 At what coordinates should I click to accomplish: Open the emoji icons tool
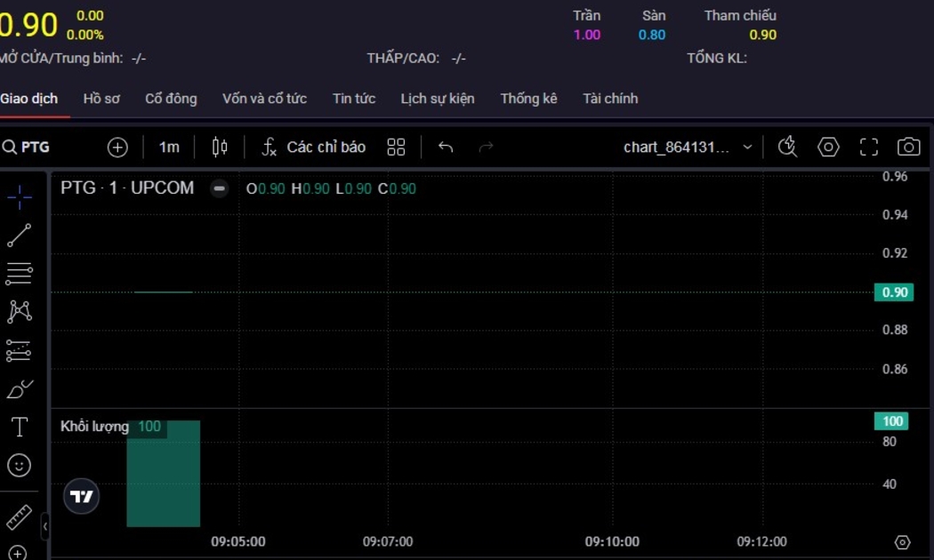19,465
